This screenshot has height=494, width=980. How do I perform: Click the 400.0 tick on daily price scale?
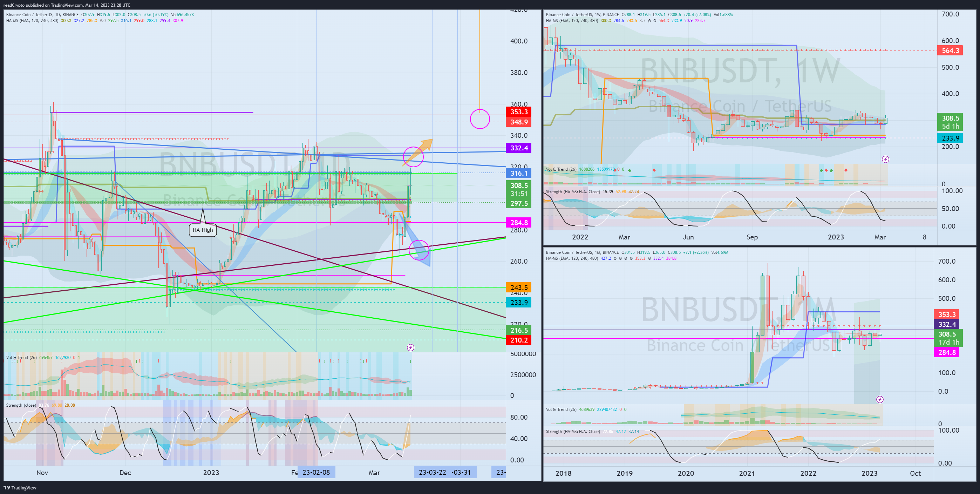pyautogui.click(x=519, y=41)
